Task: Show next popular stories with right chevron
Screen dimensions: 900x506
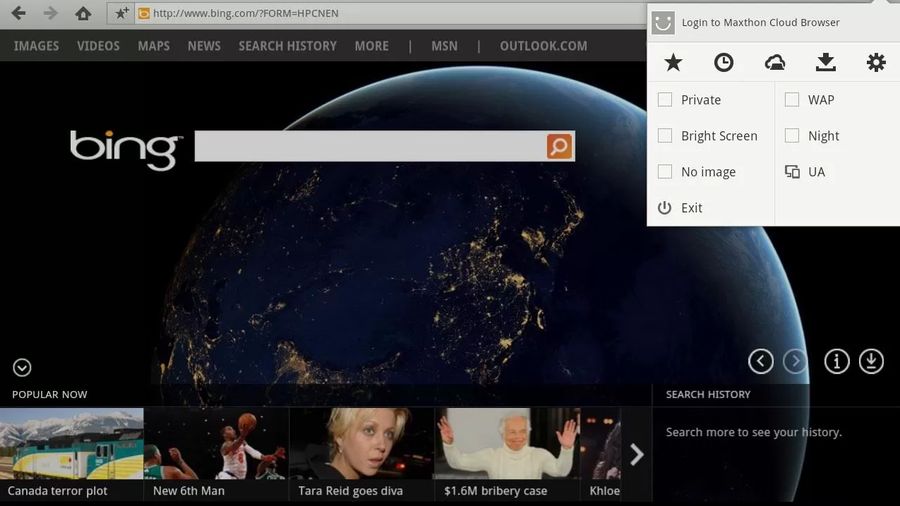Action: pyautogui.click(x=636, y=454)
